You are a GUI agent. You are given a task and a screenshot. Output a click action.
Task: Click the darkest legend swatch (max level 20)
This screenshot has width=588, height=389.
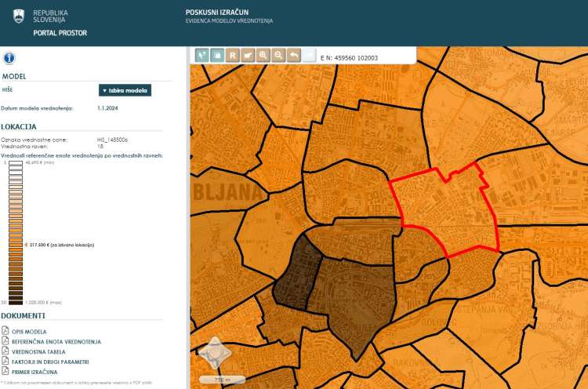(x=16, y=303)
